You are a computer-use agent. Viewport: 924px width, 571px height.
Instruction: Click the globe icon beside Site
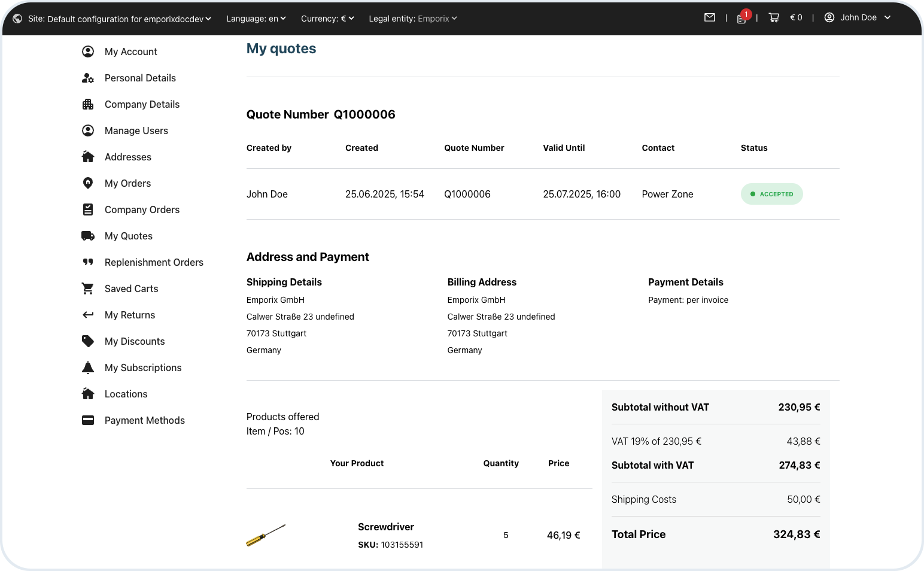point(17,19)
